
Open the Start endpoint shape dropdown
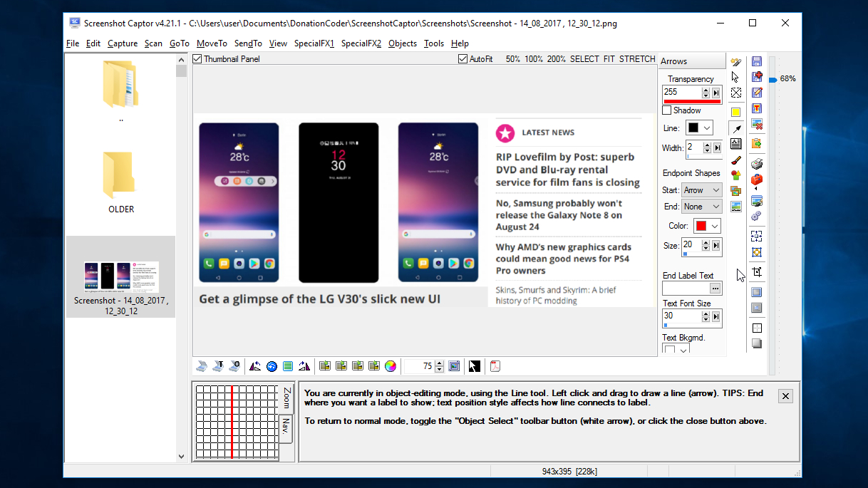click(x=701, y=190)
